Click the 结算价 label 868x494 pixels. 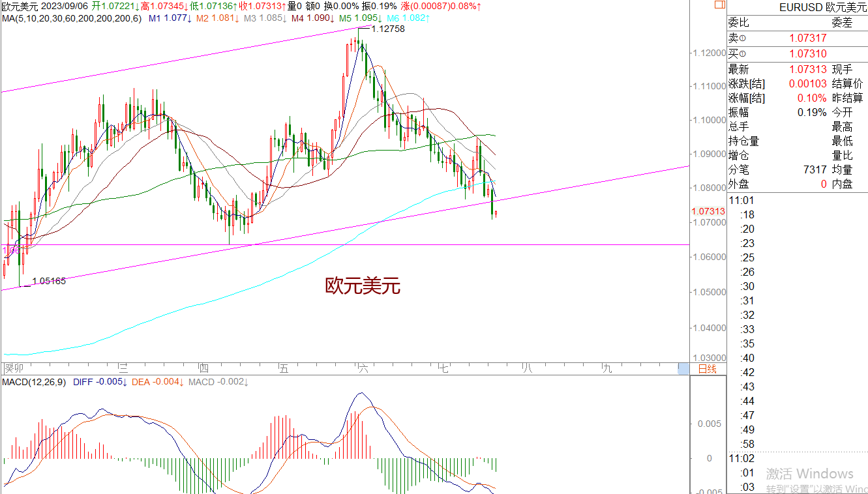pos(848,83)
